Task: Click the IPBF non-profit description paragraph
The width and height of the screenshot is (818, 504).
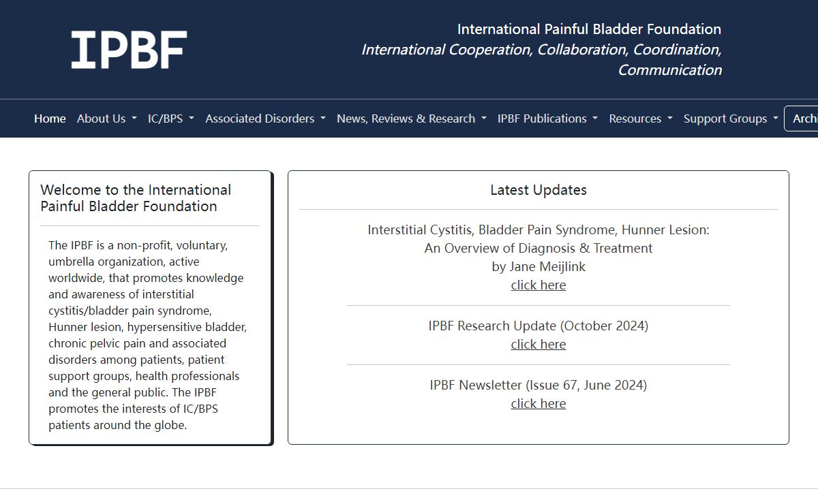Action: [x=147, y=335]
